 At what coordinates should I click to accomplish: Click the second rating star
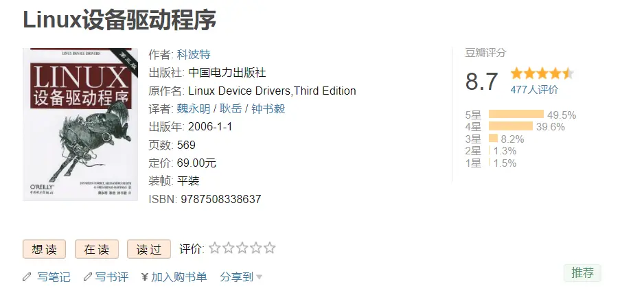[229, 248]
